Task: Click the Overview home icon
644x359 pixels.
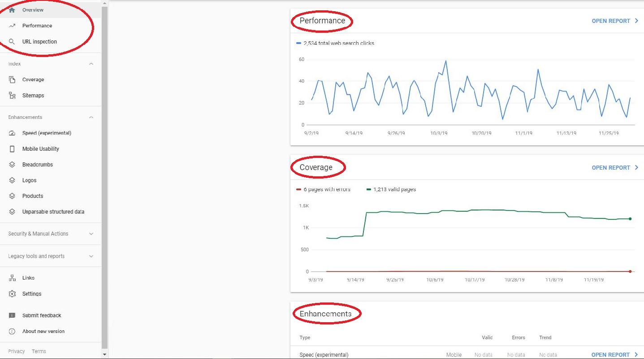Action: tap(12, 10)
